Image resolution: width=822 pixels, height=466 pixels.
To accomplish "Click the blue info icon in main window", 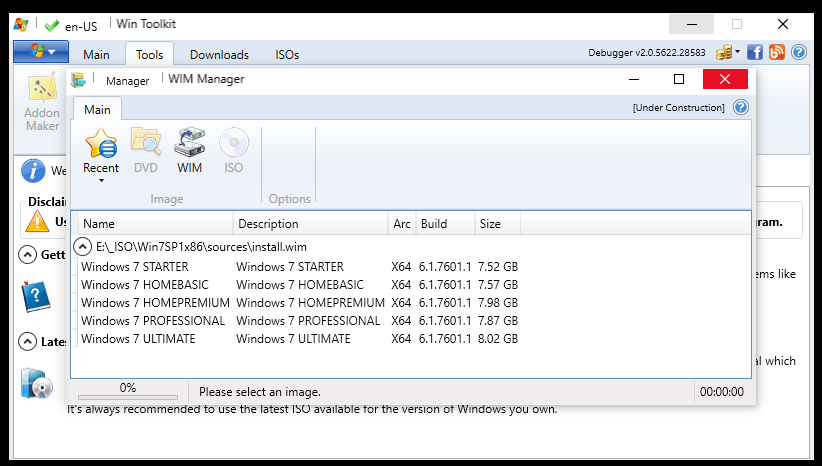I will (33, 170).
